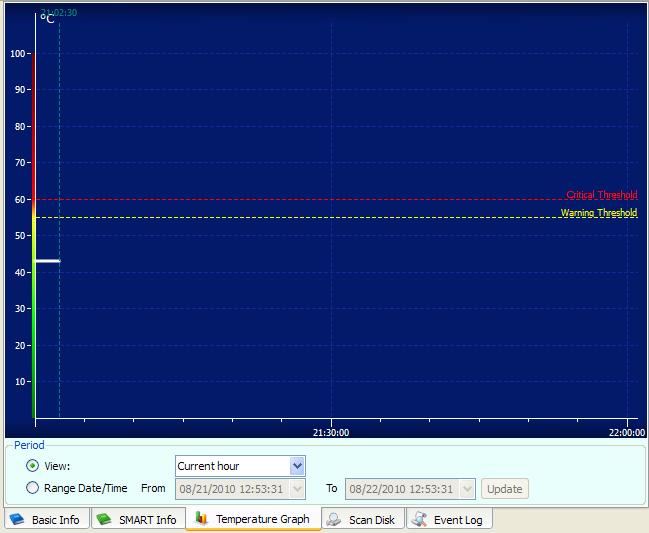Click the Basic Info blue book icon
649x533 pixels.
(17, 519)
